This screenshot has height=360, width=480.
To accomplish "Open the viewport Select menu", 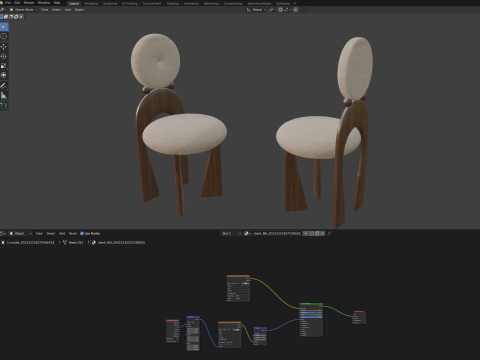I will click(x=56, y=10).
